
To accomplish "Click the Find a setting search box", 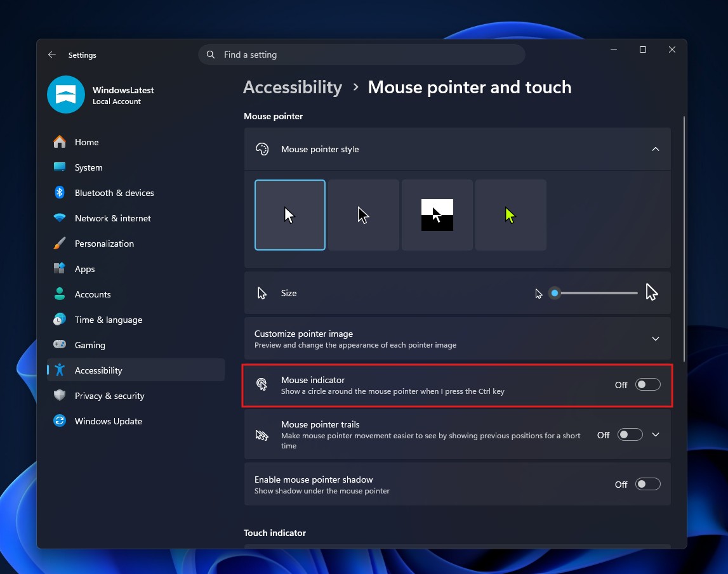I will [x=362, y=55].
